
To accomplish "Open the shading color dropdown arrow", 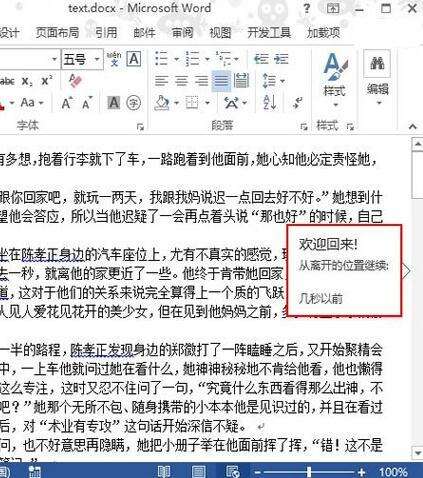I will (176, 103).
